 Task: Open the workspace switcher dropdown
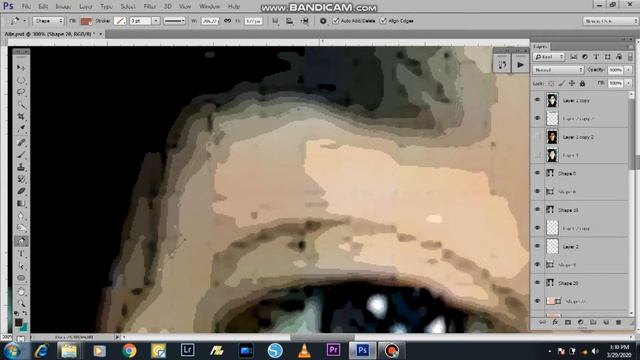pos(610,21)
